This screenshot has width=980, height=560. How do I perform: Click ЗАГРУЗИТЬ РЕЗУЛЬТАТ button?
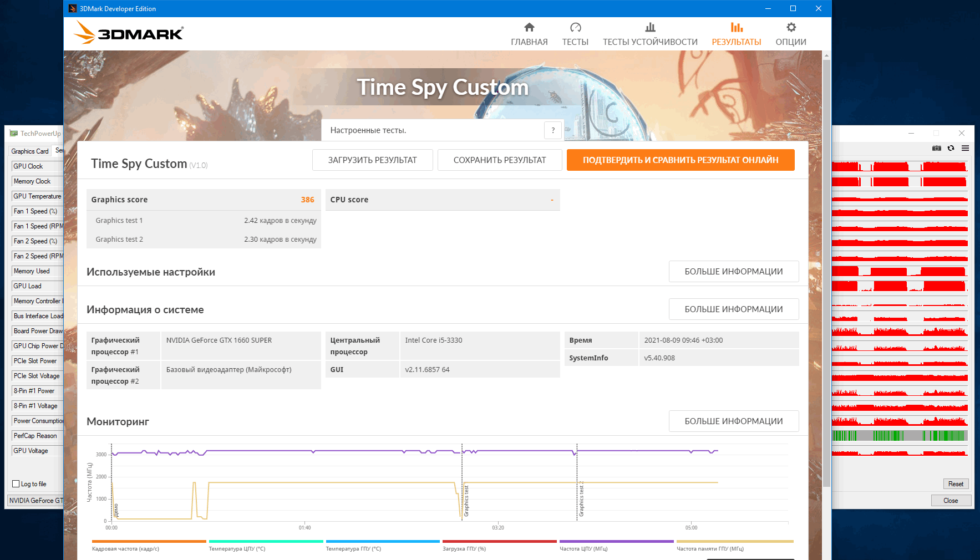coord(372,160)
